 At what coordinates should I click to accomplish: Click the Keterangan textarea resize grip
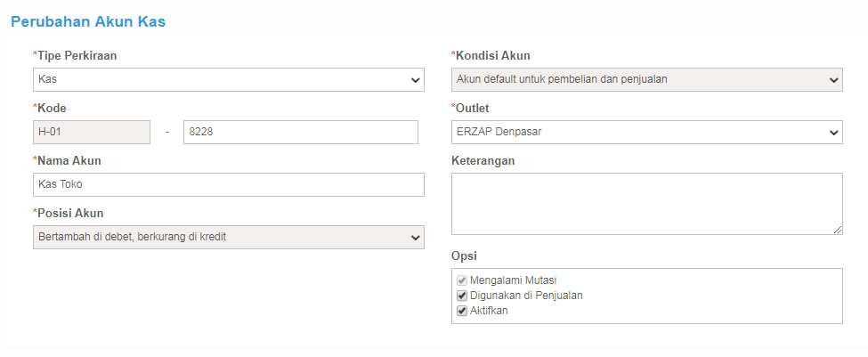pos(838,230)
